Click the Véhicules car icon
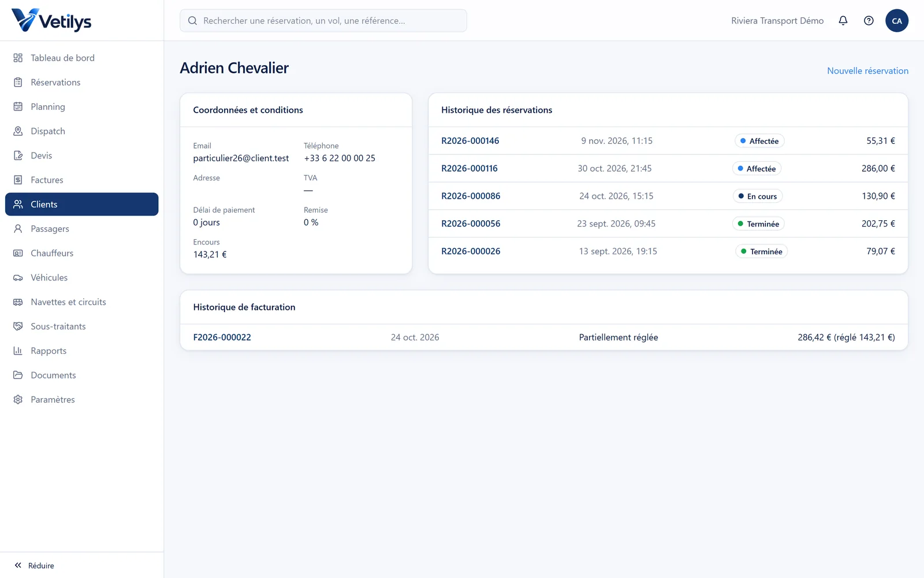This screenshot has width=924, height=578. pyautogui.click(x=18, y=277)
